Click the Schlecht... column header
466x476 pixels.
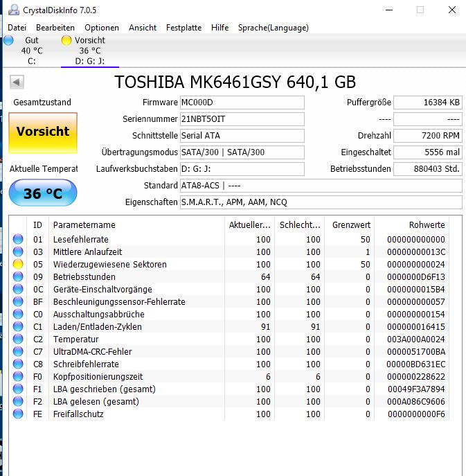tap(299, 225)
